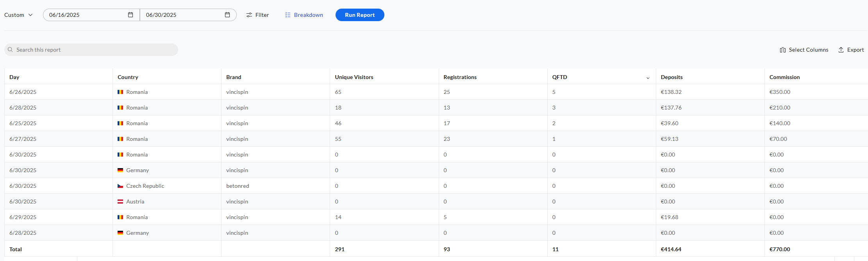Image resolution: width=868 pixels, height=261 pixels.
Task: Click total registrations 93
Action: tap(447, 249)
